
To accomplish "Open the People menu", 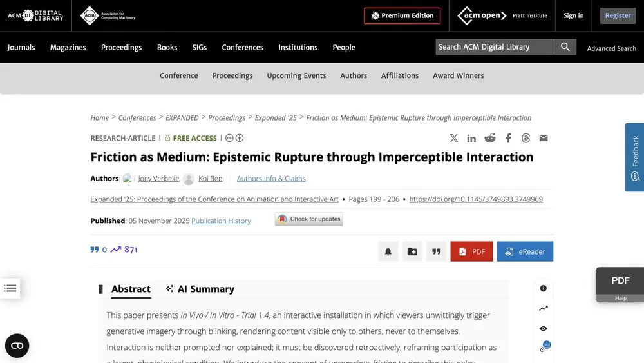I will (x=344, y=47).
